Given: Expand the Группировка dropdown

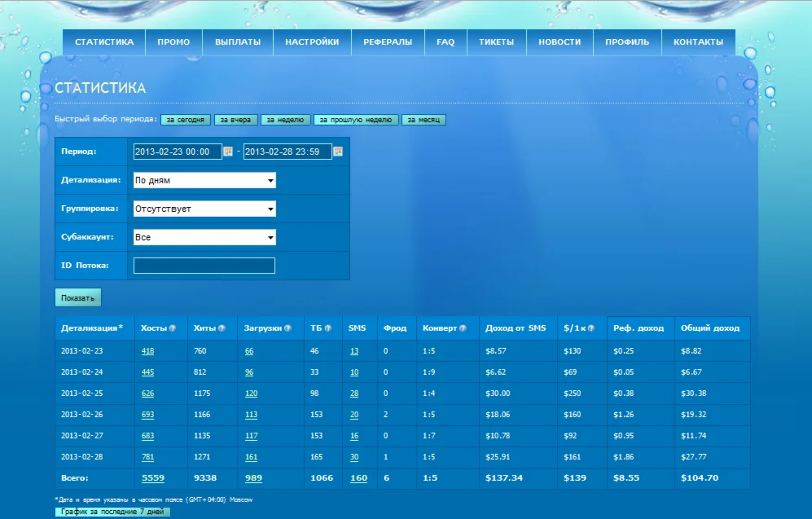Looking at the screenshot, I should click(x=204, y=209).
